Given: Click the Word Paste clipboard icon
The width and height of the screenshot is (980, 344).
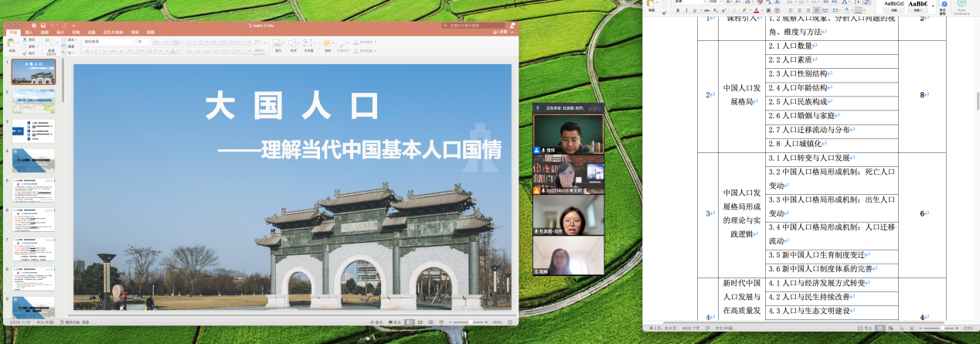Looking at the screenshot, I should pyautogui.click(x=651, y=4).
